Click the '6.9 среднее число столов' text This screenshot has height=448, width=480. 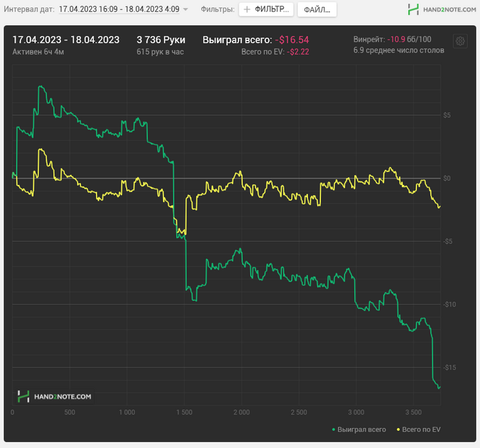click(x=398, y=50)
